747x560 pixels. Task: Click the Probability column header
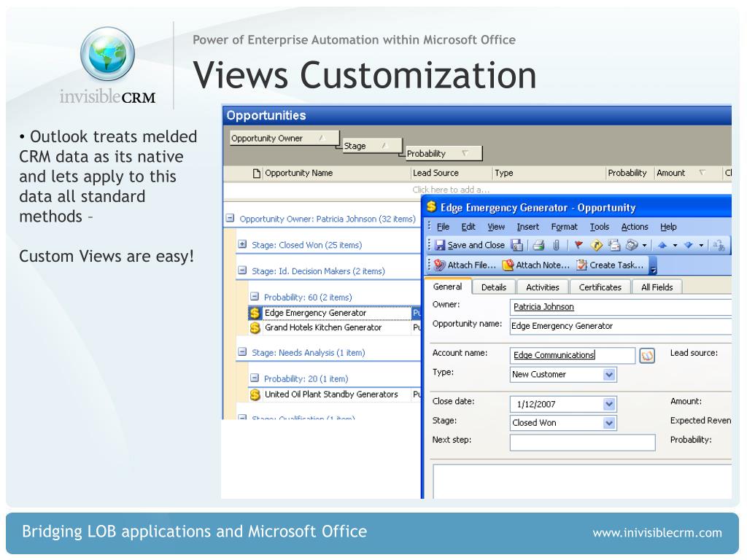click(630, 173)
